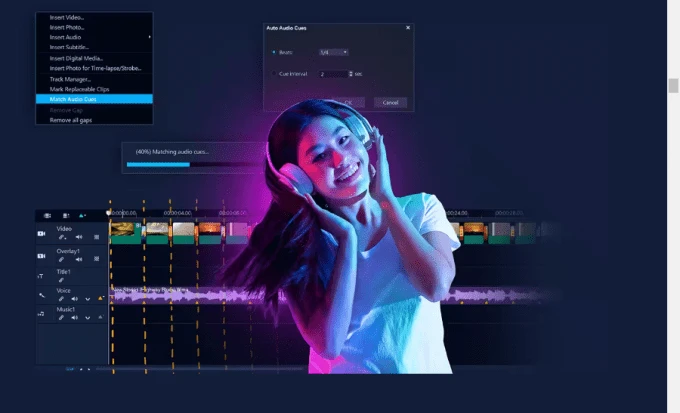The width and height of the screenshot is (680, 413).
Task: Click the Video track camera icon
Action: tap(41, 233)
